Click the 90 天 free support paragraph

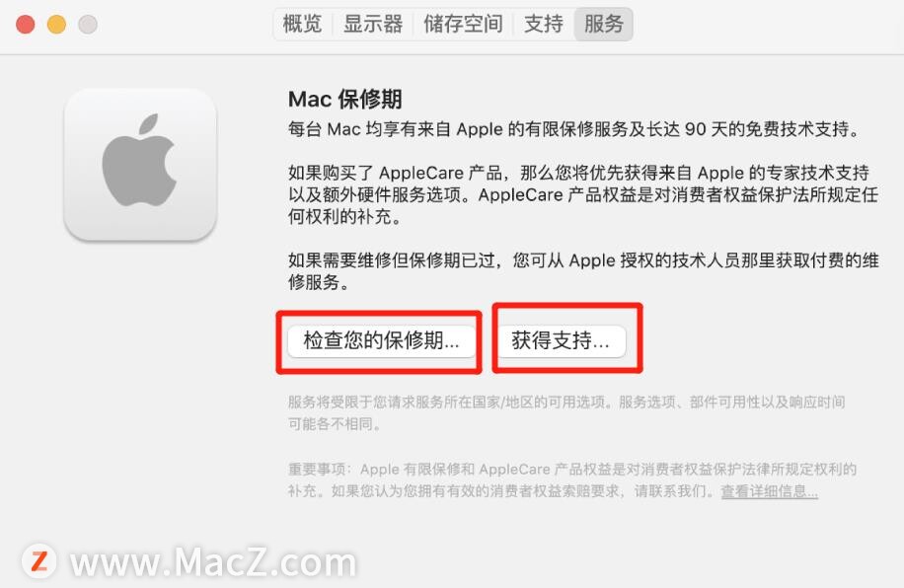(x=574, y=128)
